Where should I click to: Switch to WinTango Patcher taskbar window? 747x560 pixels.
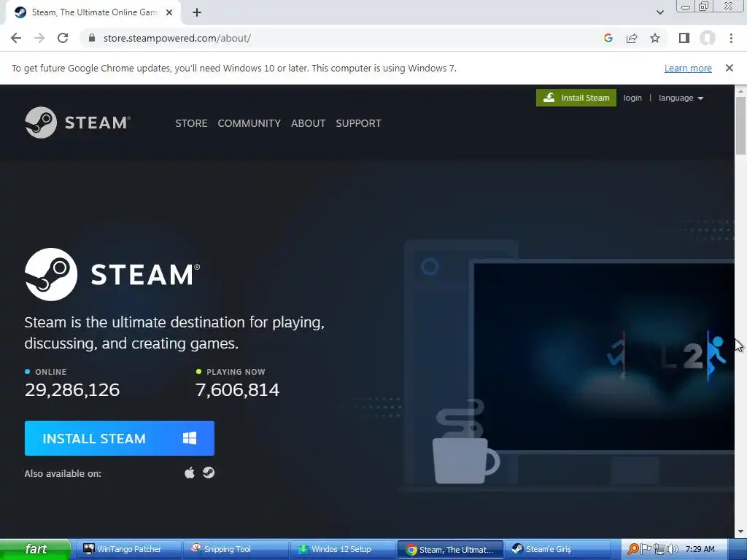128,549
